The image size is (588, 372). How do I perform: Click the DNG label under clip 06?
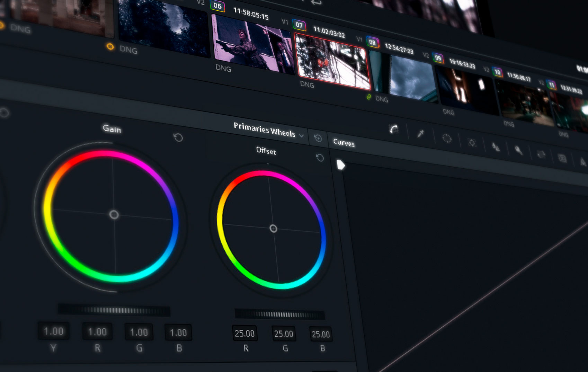click(x=223, y=68)
